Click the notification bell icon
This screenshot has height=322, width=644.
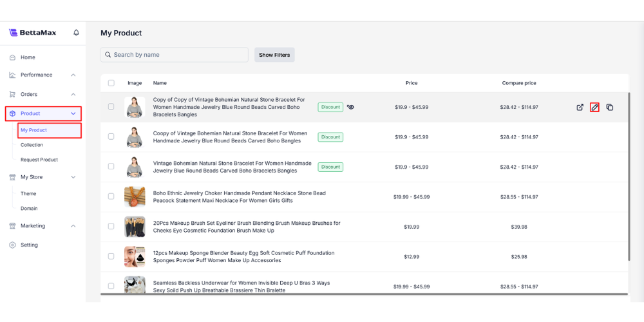click(x=76, y=33)
